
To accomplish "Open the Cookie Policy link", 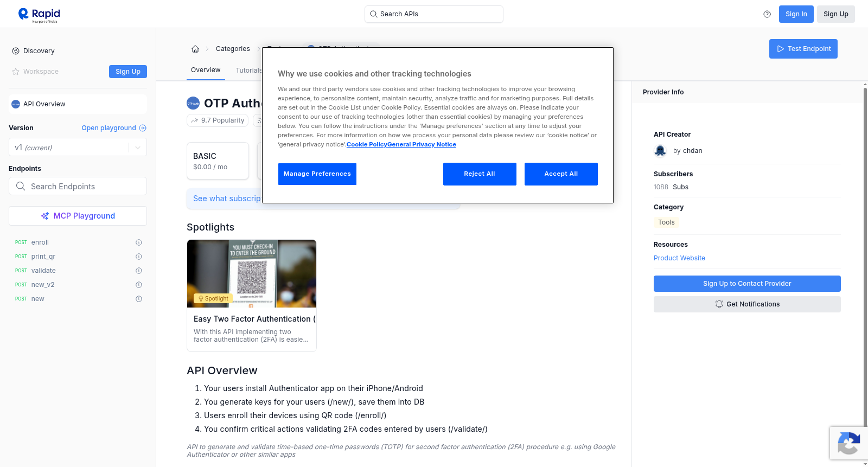I will [x=367, y=144].
